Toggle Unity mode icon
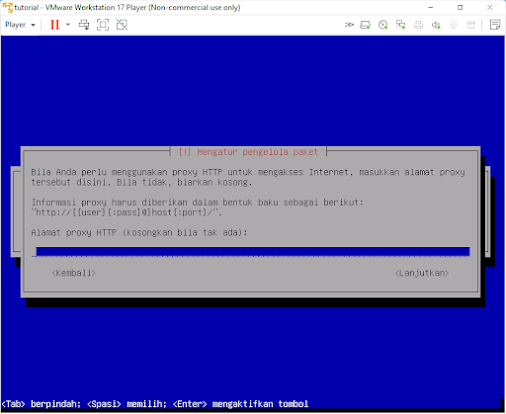The image size is (506, 414). pyautogui.click(x=122, y=25)
